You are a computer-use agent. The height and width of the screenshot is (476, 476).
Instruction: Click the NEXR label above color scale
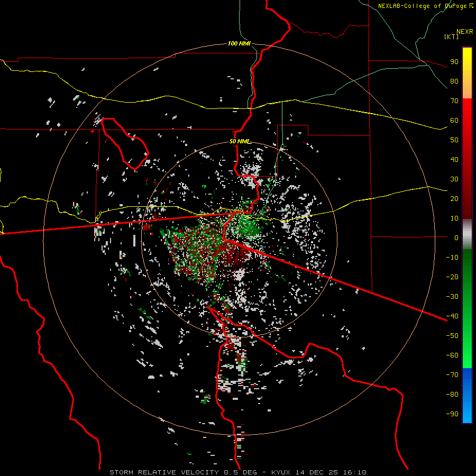coord(465,32)
